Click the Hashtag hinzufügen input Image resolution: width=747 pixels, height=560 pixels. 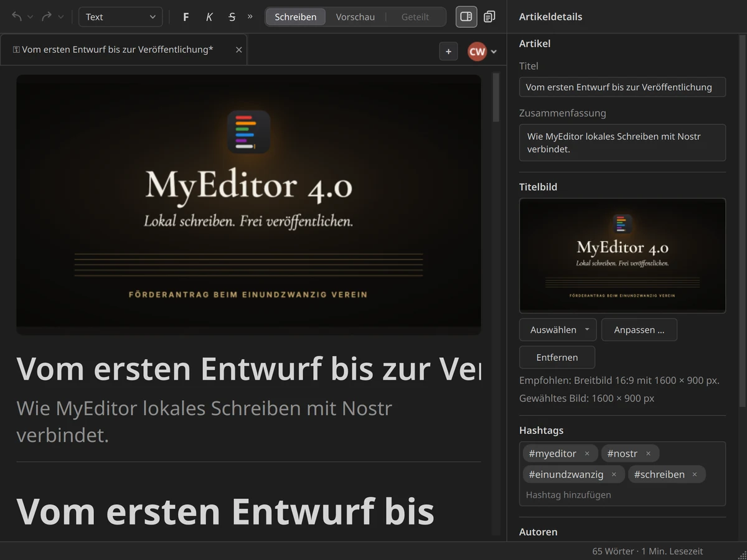(x=622, y=495)
